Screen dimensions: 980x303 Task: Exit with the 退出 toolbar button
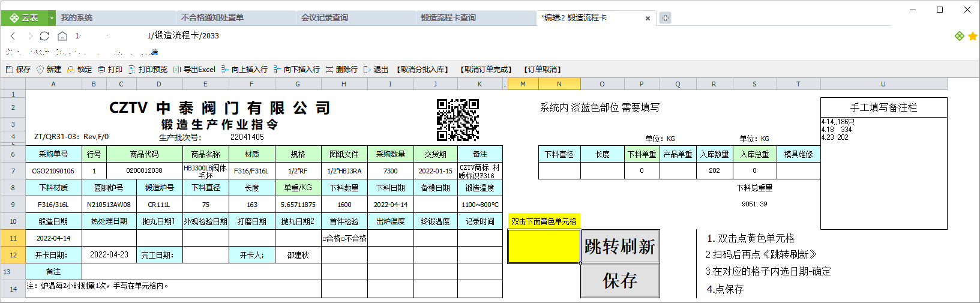(x=376, y=70)
